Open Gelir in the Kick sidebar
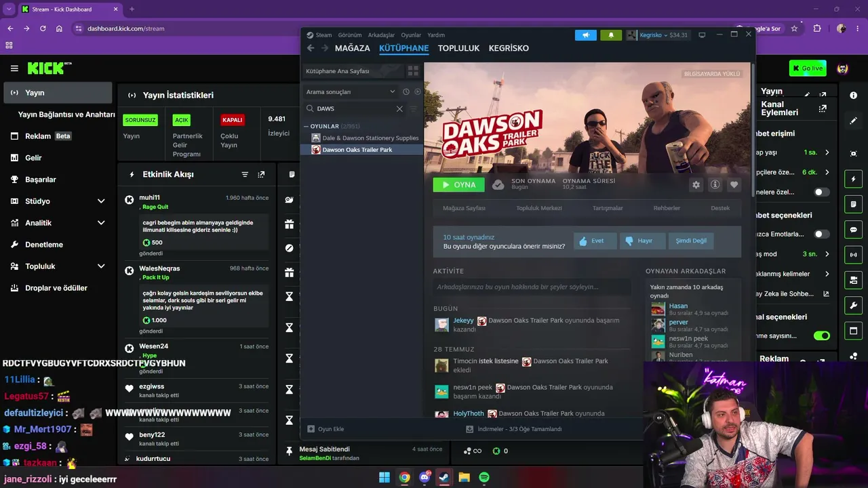868x488 pixels. pyautogui.click(x=33, y=158)
